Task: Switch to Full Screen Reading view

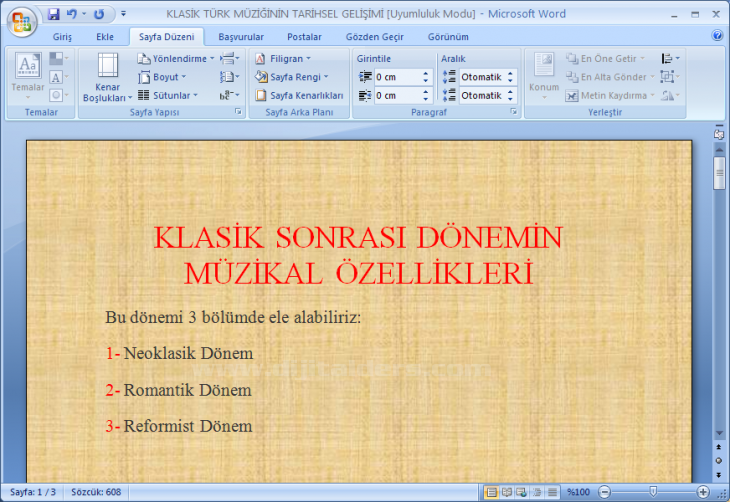Action: click(x=507, y=492)
